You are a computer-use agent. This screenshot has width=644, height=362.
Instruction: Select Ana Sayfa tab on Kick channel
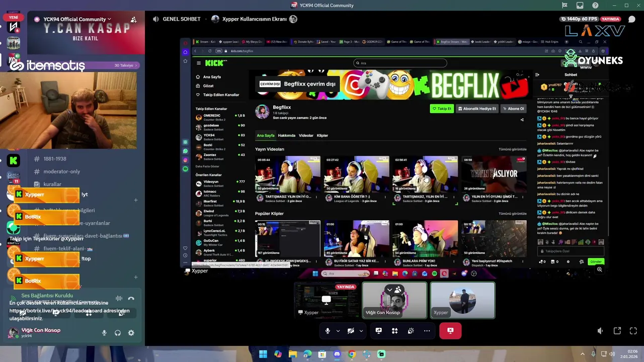pos(266,136)
